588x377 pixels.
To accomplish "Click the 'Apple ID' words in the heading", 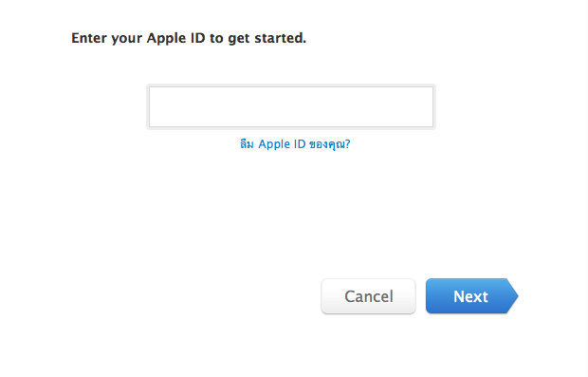I will click(x=175, y=38).
